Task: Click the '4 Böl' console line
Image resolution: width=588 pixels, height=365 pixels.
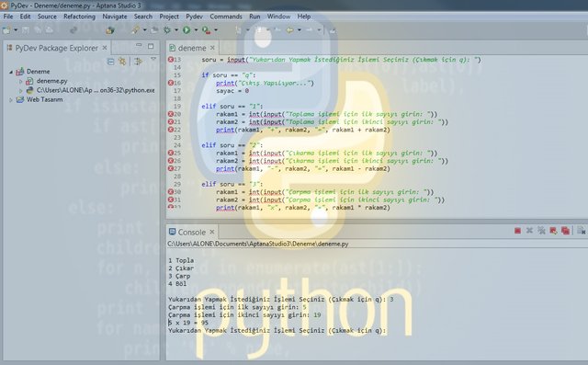Action: (177, 283)
